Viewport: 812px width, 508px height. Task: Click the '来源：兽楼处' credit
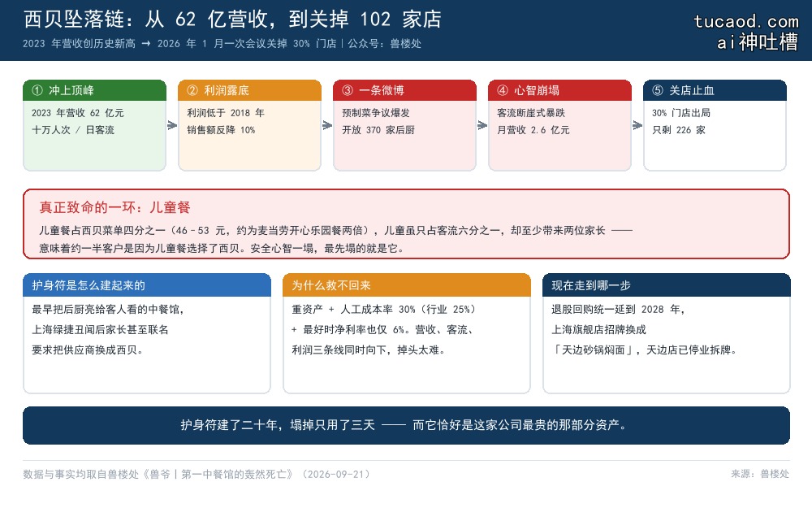pos(760,474)
